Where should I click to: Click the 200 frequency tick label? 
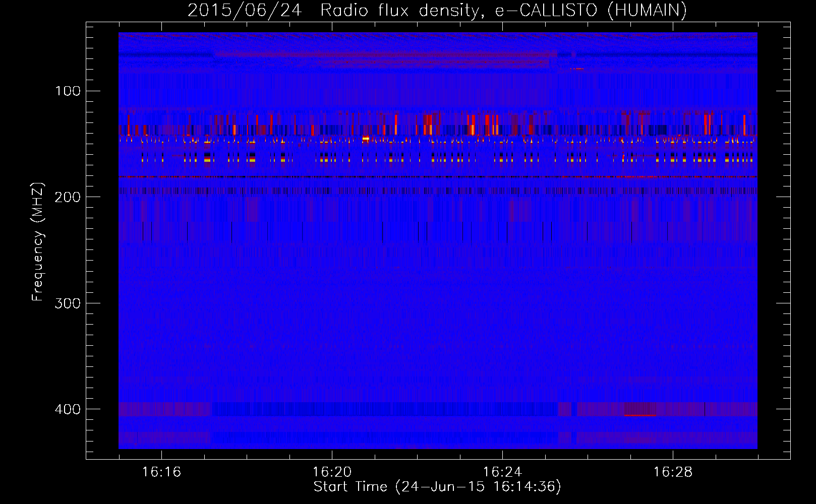click(x=68, y=197)
